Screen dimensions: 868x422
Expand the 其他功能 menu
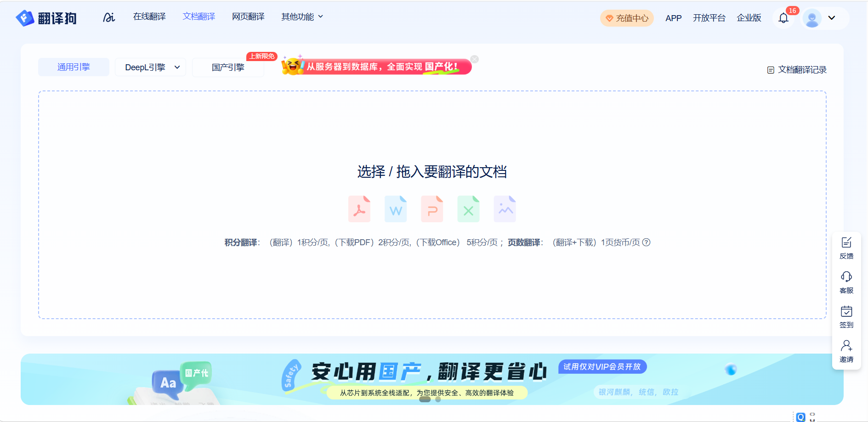pyautogui.click(x=302, y=17)
